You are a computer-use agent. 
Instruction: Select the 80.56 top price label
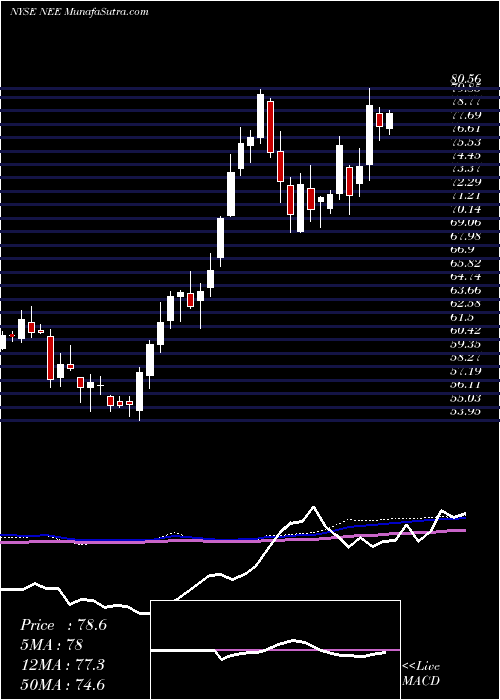pyautogui.click(x=465, y=80)
